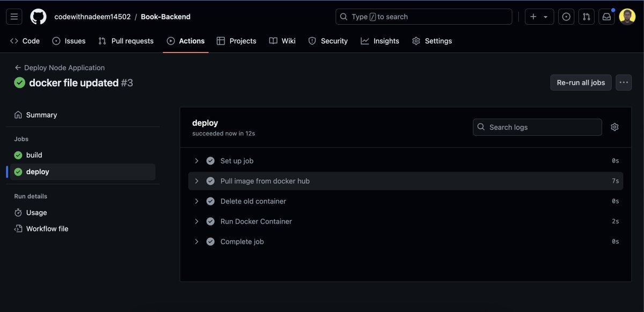This screenshot has width=644, height=312.
Task: Click the success check beside Run Docker Container
Action: coord(210,221)
